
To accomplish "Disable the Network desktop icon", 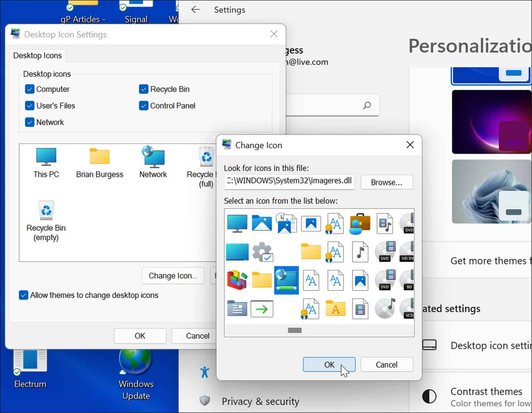I will (x=30, y=122).
